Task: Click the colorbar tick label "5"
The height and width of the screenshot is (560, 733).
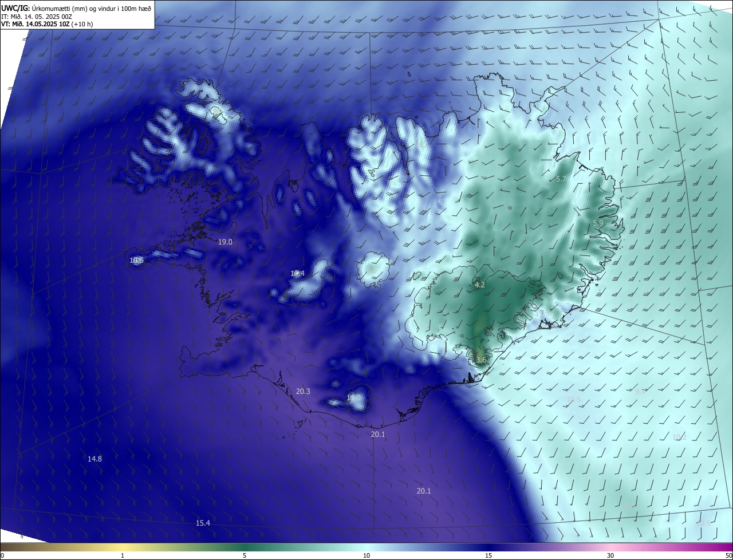Action: point(245,555)
